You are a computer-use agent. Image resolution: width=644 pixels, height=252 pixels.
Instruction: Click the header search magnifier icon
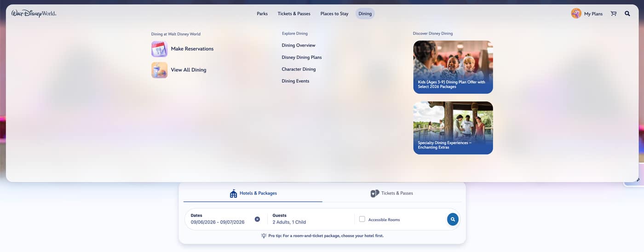[x=627, y=14]
